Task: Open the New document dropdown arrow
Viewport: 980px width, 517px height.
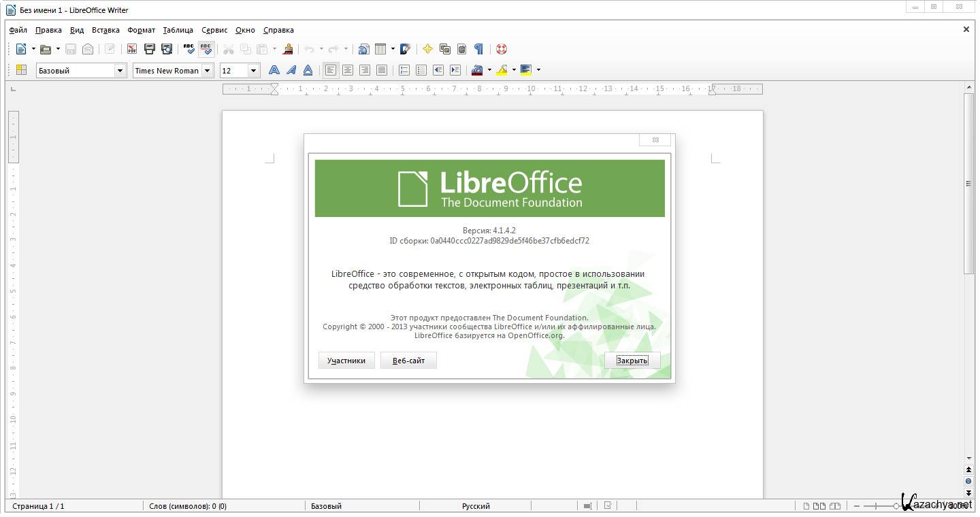Action: click(x=33, y=49)
